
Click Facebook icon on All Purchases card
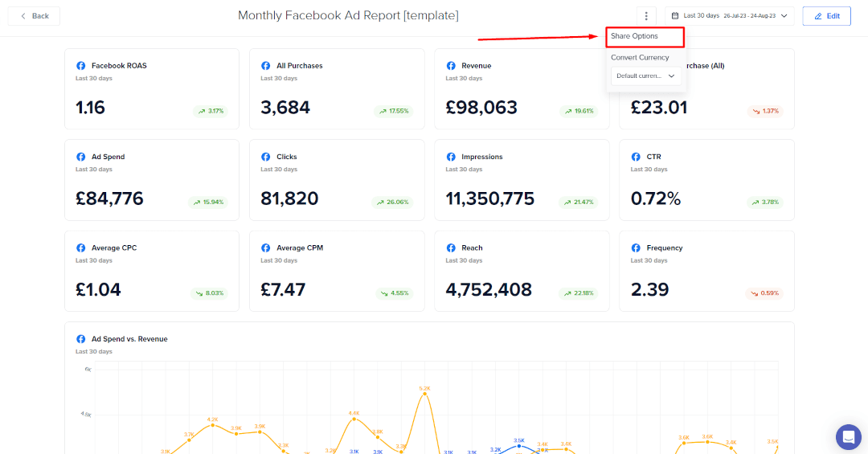tap(266, 66)
